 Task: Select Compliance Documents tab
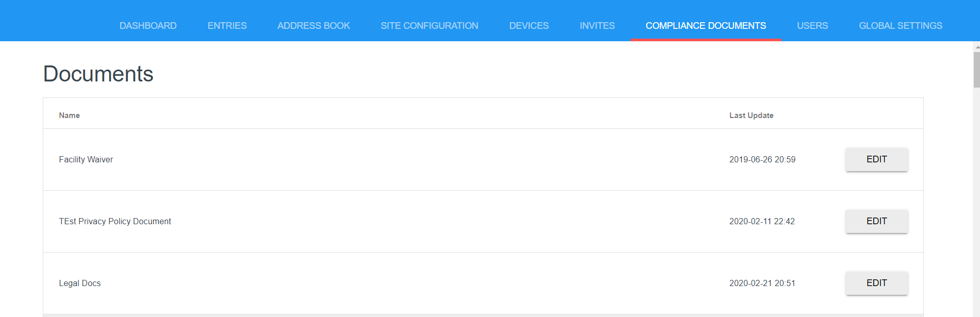point(706,26)
